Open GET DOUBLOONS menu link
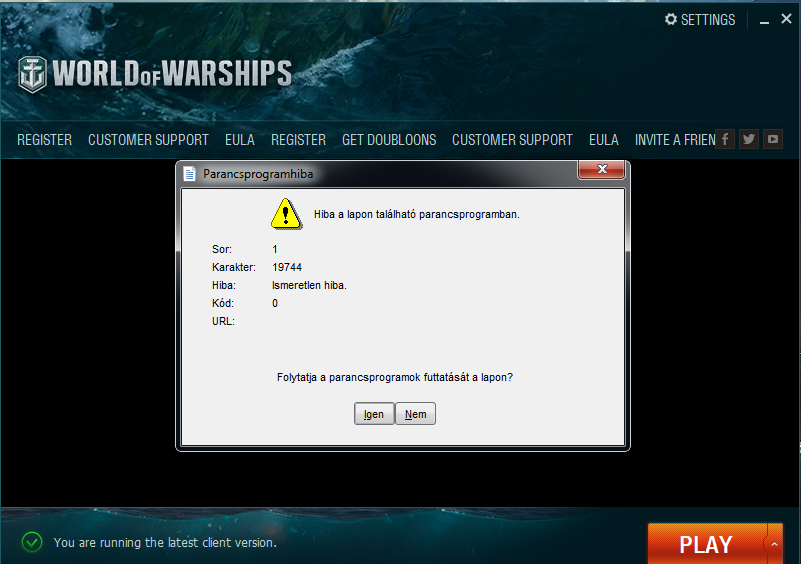 coord(389,139)
